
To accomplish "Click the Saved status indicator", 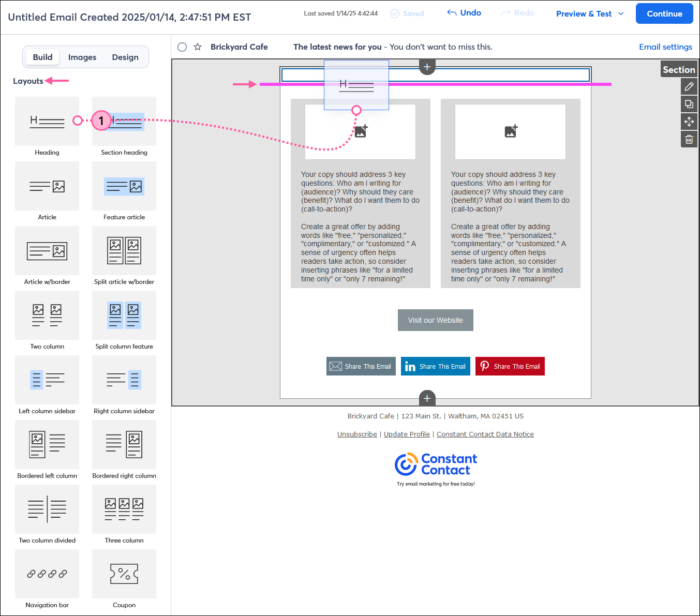I will pyautogui.click(x=407, y=13).
